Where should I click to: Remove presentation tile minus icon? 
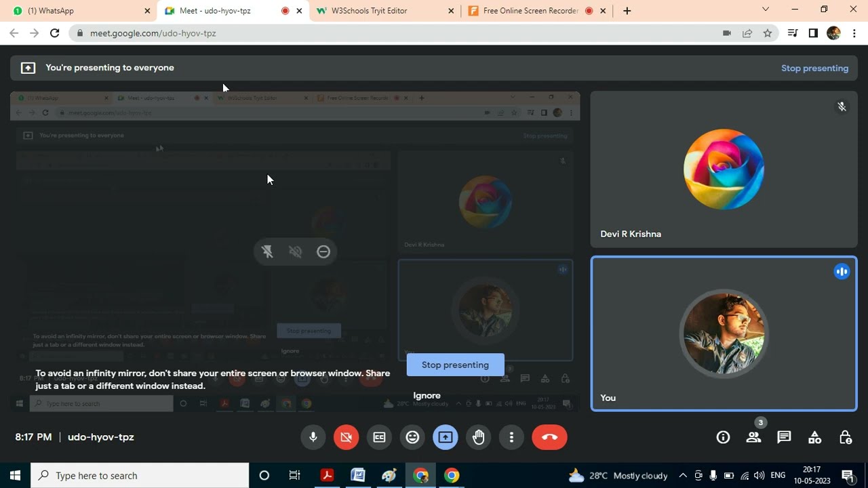point(323,251)
